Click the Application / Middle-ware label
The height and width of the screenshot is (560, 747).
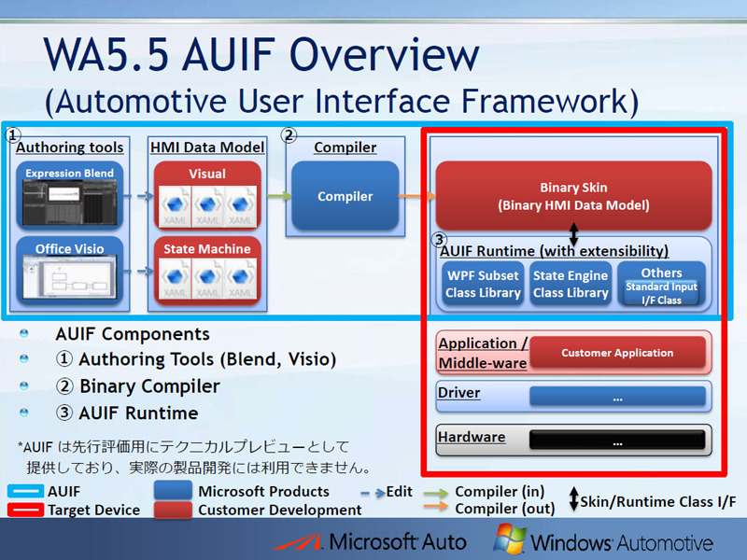pos(483,353)
